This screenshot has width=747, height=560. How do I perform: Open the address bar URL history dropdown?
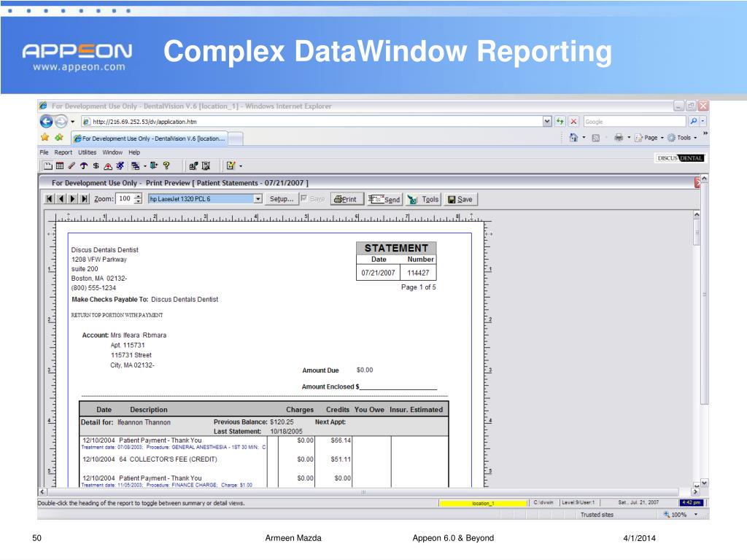[547, 122]
